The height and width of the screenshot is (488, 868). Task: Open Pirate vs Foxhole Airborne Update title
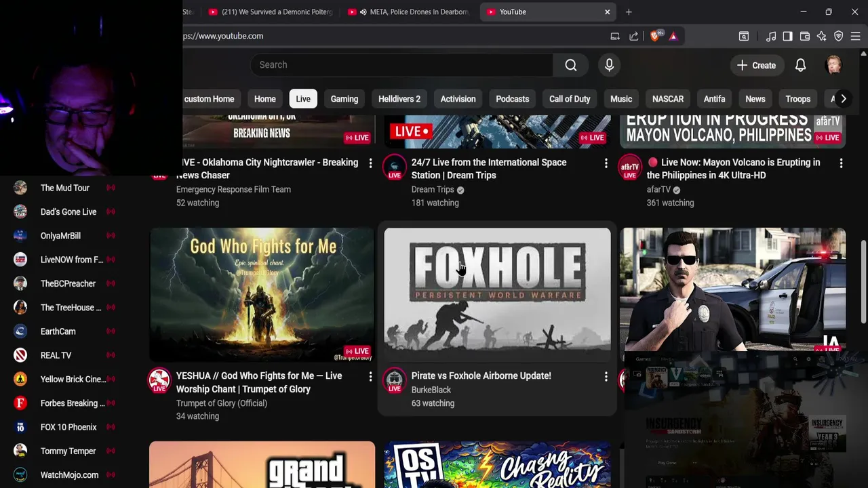(481, 375)
